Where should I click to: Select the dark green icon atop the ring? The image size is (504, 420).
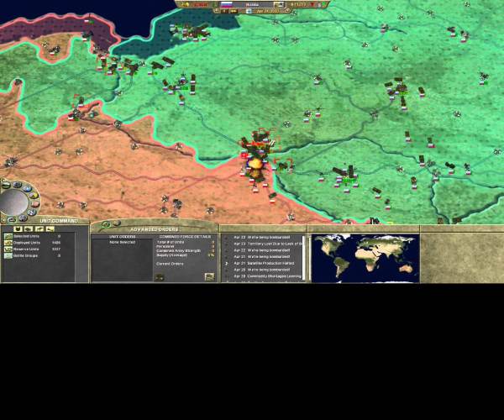coord(6,185)
